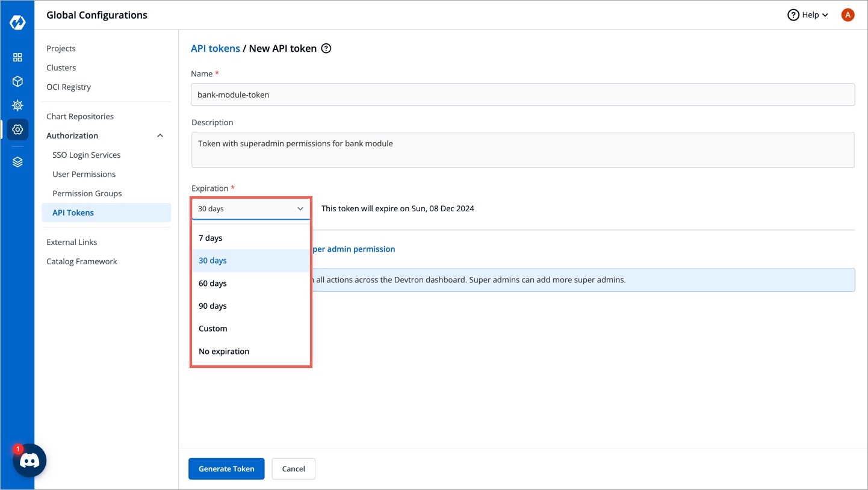Screen dimensions: 868x490
Task: Click the API tokens breadcrumb link
Action: point(215,49)
